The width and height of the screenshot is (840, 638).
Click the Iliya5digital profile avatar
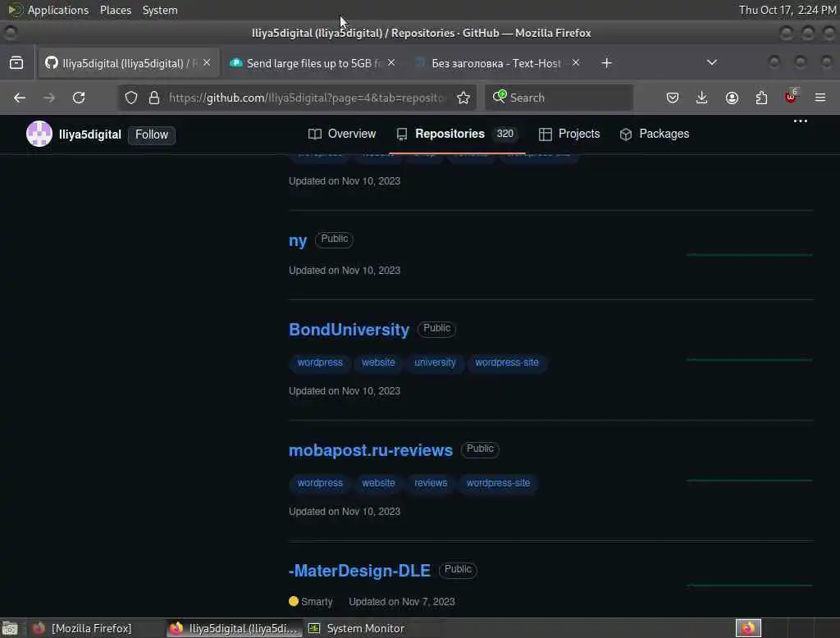(x=39, y=134)
